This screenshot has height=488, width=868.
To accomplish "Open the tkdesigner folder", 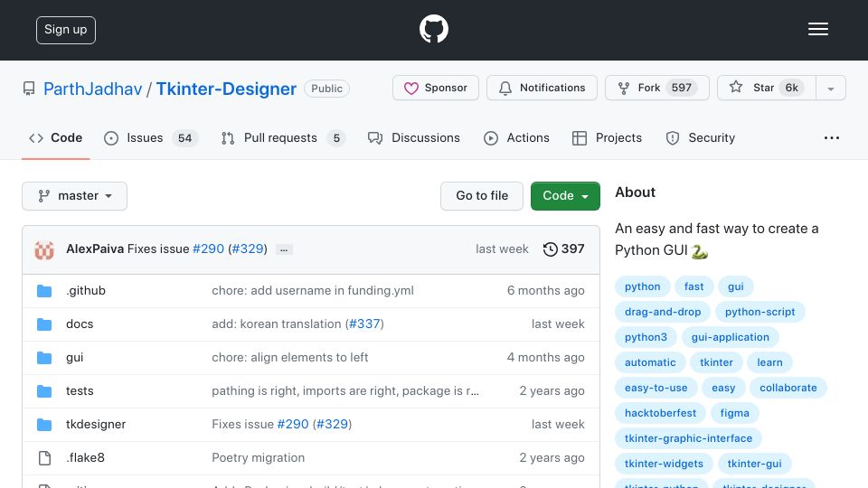I will [96, 424].
